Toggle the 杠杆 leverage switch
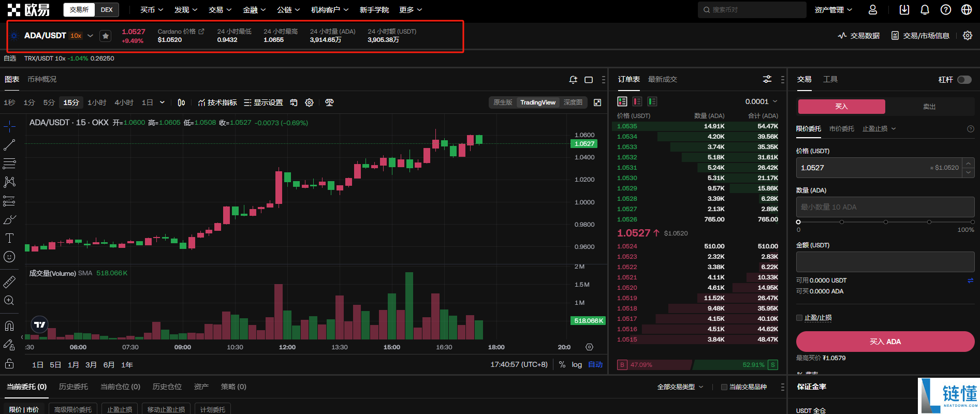This screenshot has width=980, height=414. tap(964, 80)
